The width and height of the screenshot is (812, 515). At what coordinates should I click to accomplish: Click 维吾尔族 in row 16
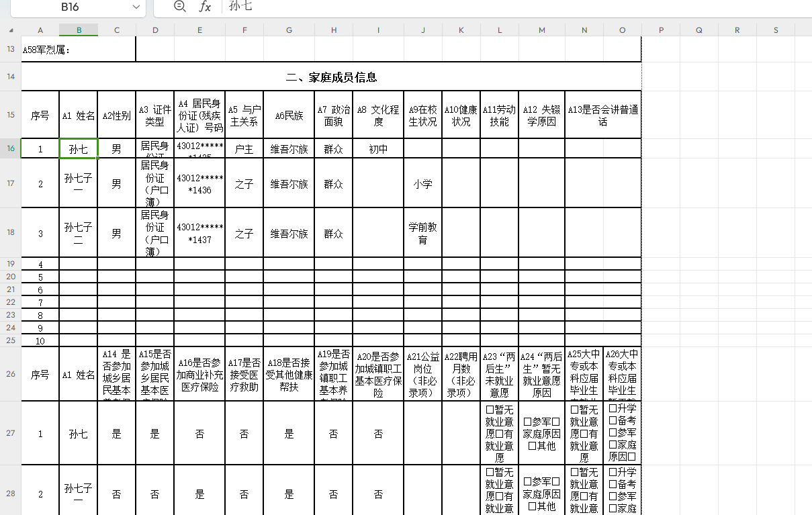[x=289, y=148]
